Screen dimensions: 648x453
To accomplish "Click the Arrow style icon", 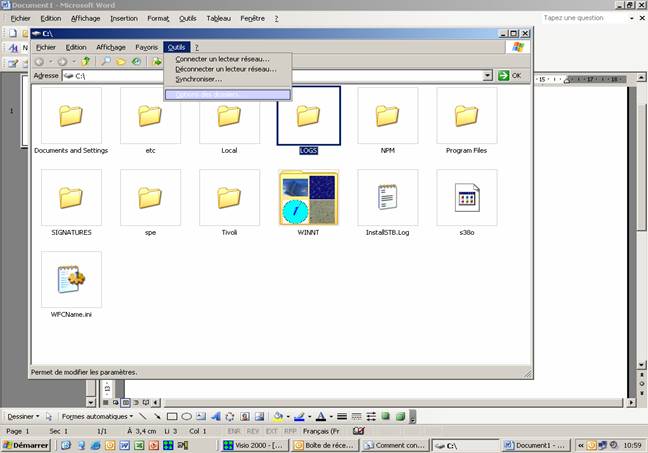I will (371, 417).
